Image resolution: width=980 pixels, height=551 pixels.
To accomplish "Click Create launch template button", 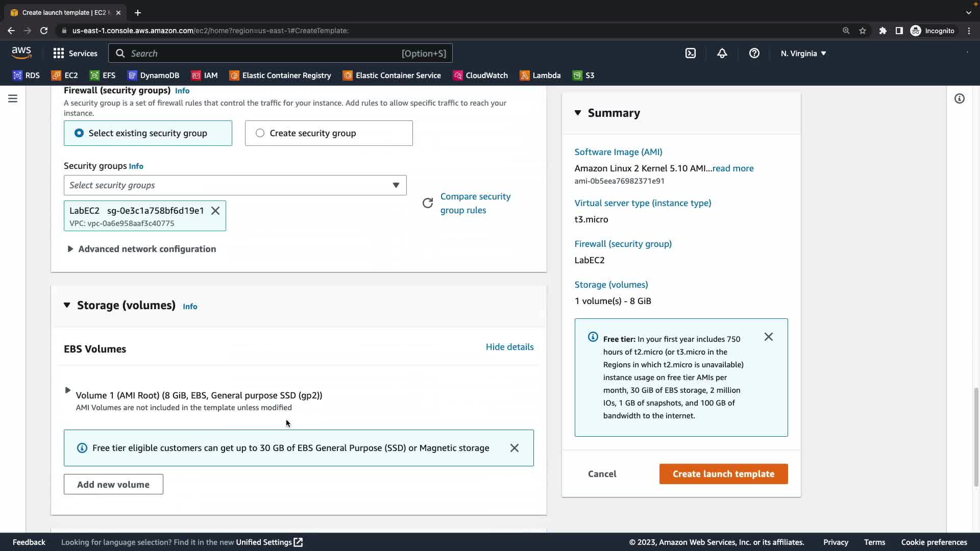I will (723, 474).
